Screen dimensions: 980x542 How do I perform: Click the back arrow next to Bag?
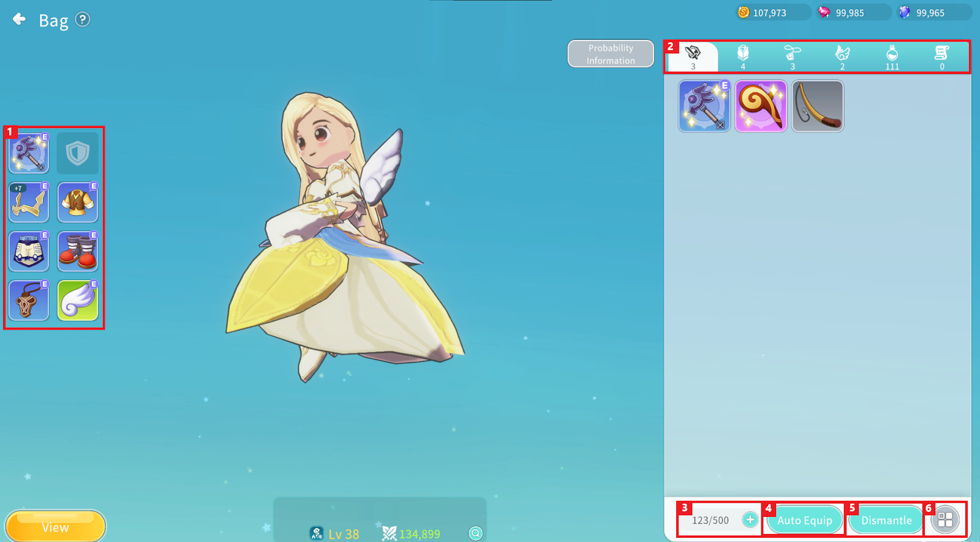pyautogui.click(x=19, y=20)
